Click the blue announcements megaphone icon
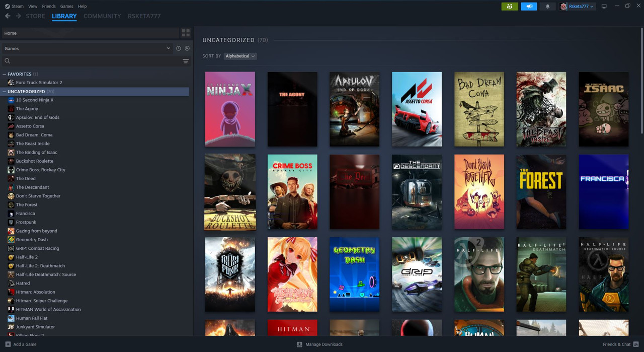The width and height of the screenshot is (644, 352). (529, 7)
